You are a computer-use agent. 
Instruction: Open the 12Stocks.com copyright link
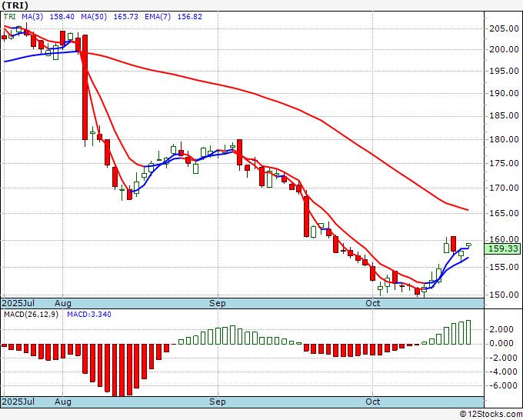[491, 415]
